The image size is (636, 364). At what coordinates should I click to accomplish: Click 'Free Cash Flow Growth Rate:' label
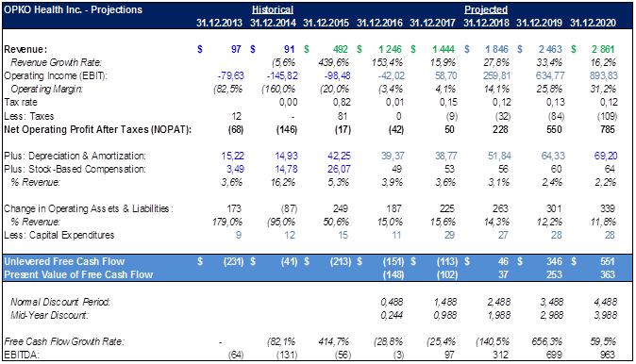click(64, 341)
